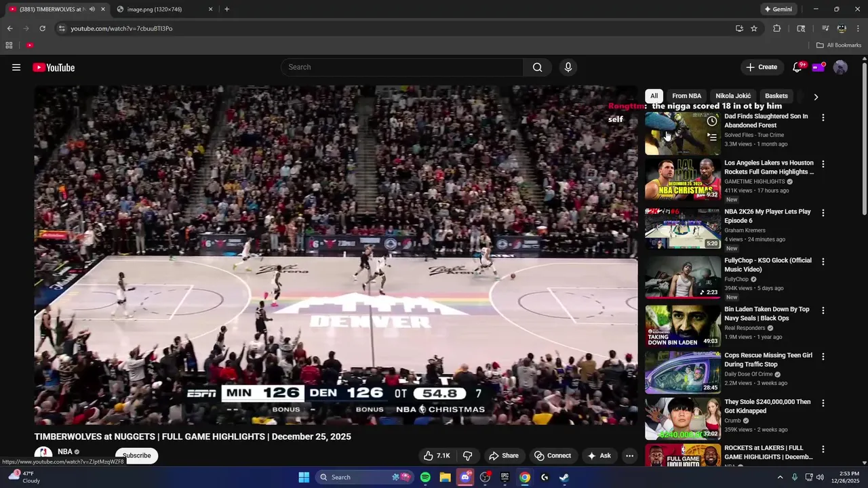This screenshot has width=868, height=488.
Task: Open the YouTube account avatar menu
Action: [840, 67]
